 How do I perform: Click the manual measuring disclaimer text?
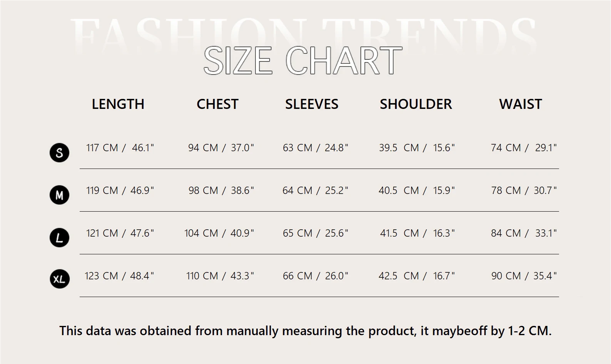[x=305, y=331]
